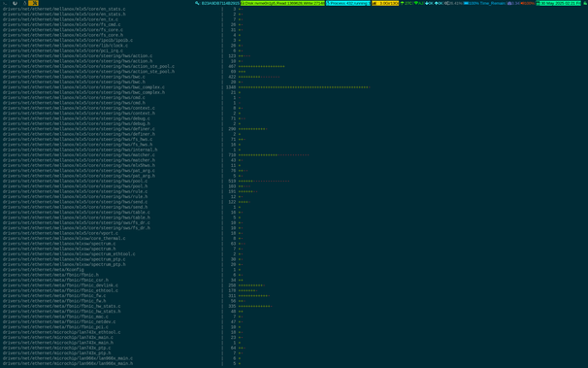This screenshot has height=368, width=588.
Task: Click the diffstat bar for matcher.c
Action: [x=274, y=155]
